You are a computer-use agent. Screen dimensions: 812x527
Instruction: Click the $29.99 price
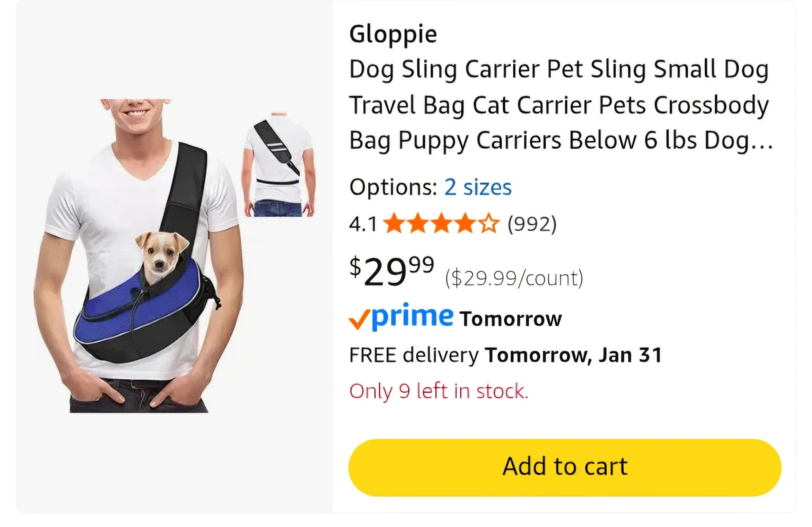[x=392, y=271]
